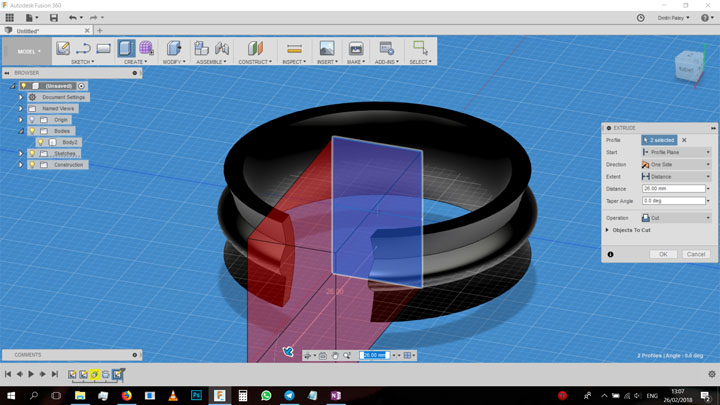The image size is (720, 405).
Task: Open the MODEL workspace menu
Action: tap(27, 51)
